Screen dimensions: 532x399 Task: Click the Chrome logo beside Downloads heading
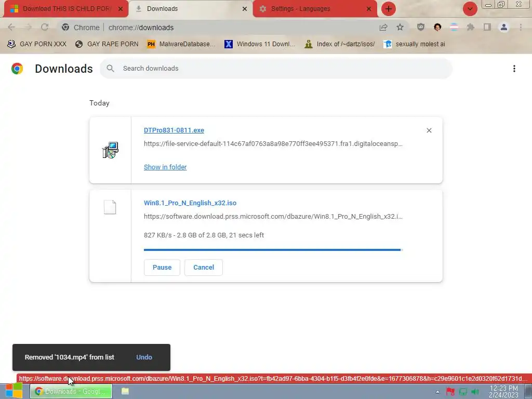click(x=17, y=69)
